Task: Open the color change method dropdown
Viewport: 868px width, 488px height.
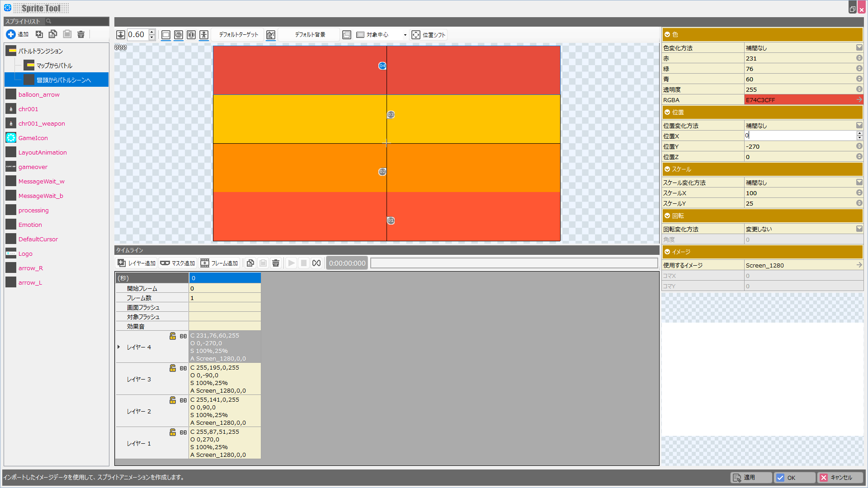Action: click(859, 47)
